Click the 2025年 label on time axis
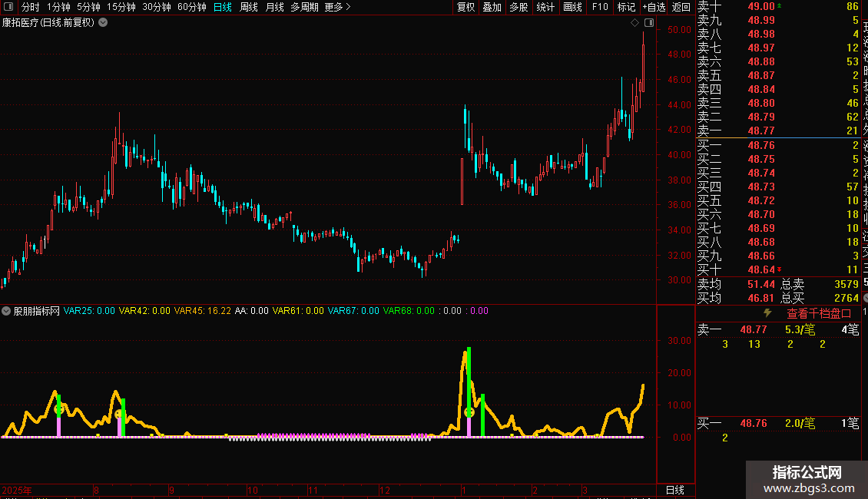 17,490
